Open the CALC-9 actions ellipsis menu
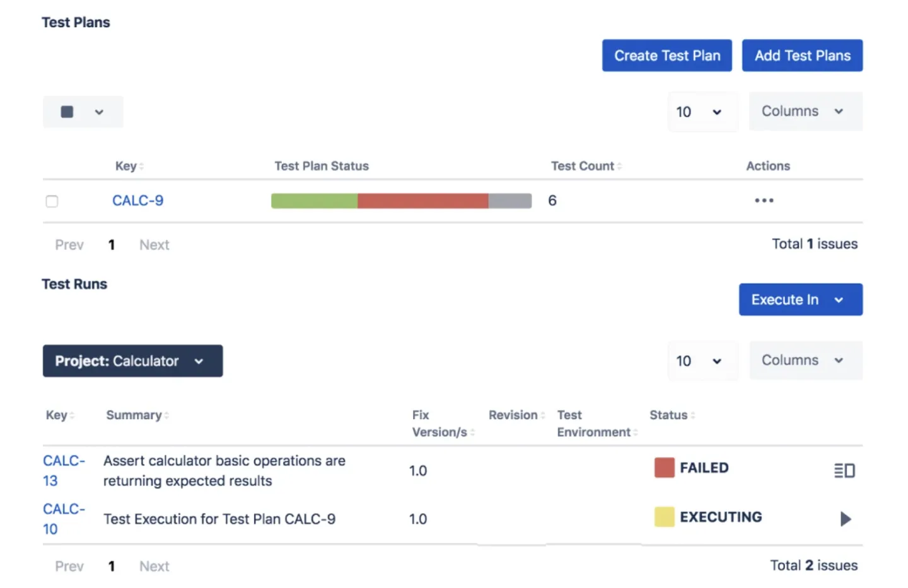This screenshot has height=588, width=908. (764, 200)
